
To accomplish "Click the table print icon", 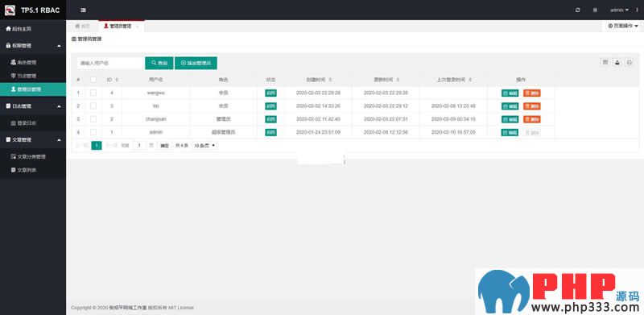I will click(x=629, y=62).
